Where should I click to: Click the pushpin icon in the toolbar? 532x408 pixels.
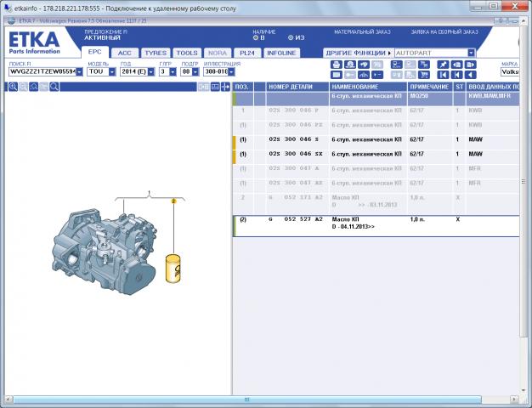click(443, 65)
